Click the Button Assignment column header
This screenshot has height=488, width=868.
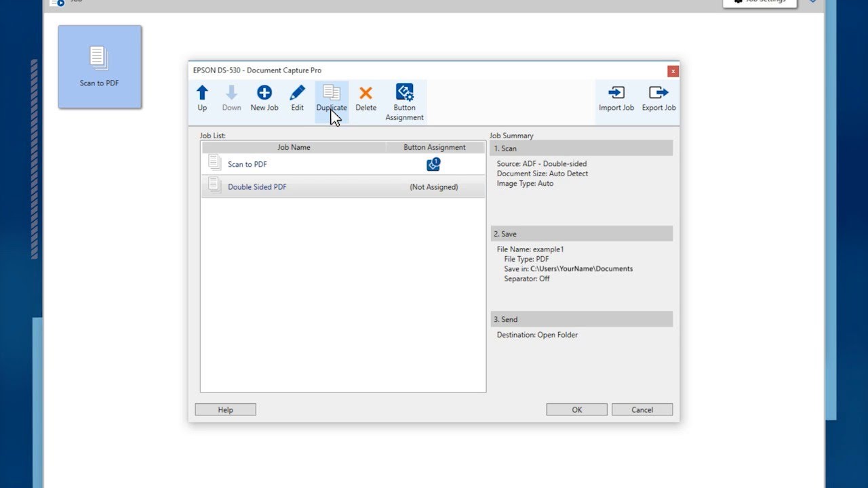[435, 147]
